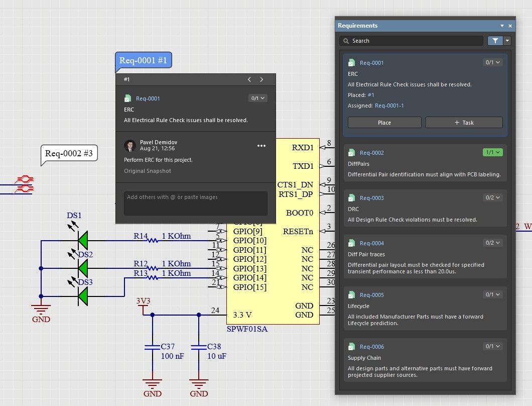
Task: Select the Req-0002 #3 comment balloon
Action: 69,154
